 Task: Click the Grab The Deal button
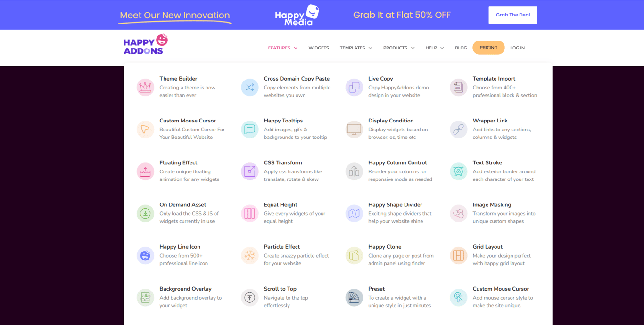tap(513, 15)
